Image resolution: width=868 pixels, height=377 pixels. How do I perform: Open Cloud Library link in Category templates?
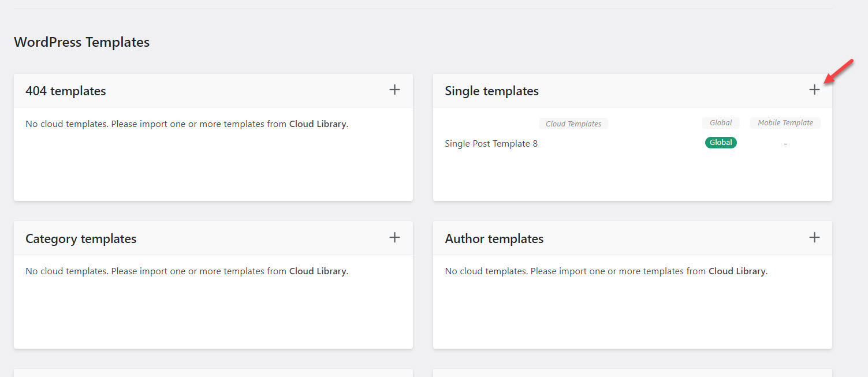[318, 271]
